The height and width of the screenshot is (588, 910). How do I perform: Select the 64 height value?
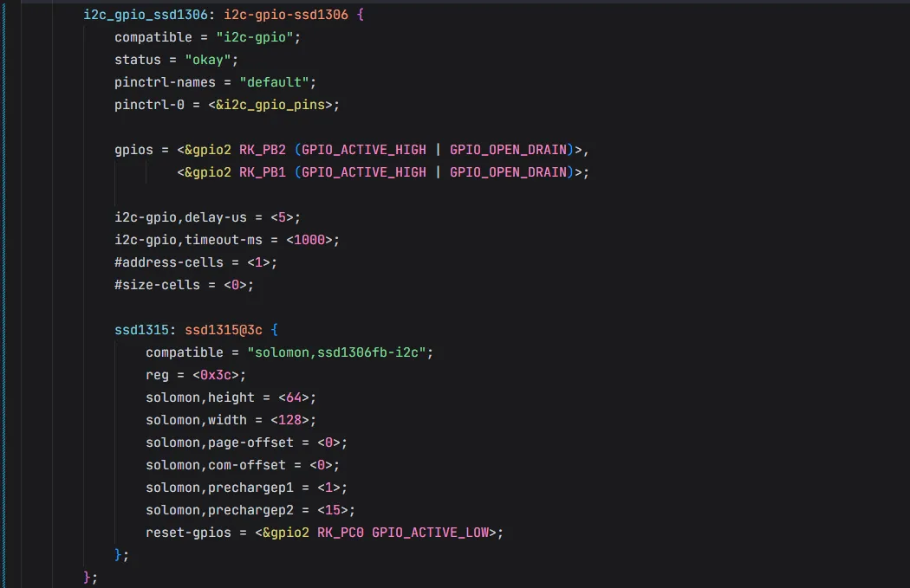[294, 397]
